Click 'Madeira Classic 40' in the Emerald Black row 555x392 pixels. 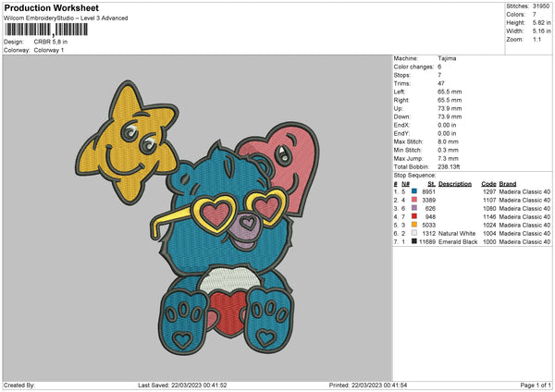pos(524,242)
